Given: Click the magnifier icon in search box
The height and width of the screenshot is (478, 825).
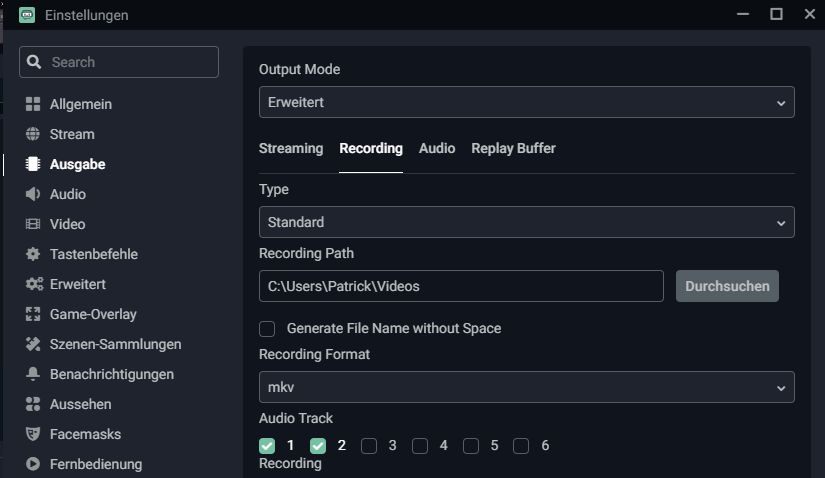Looking at the screenshot, I should tap(34, 62).
